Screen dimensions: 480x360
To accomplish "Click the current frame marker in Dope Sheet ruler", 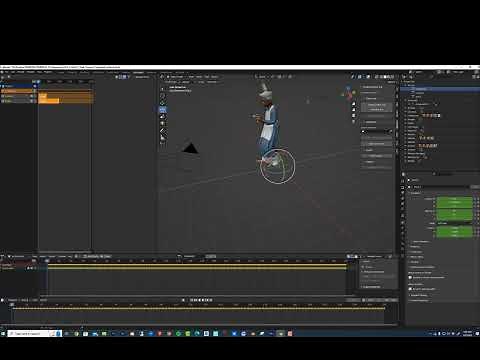I will [x=47, y=261].
